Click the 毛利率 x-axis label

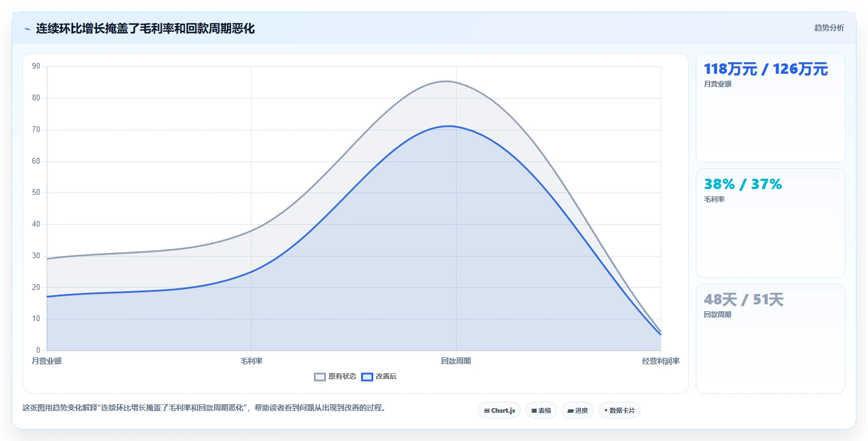[x=251, y=361]
